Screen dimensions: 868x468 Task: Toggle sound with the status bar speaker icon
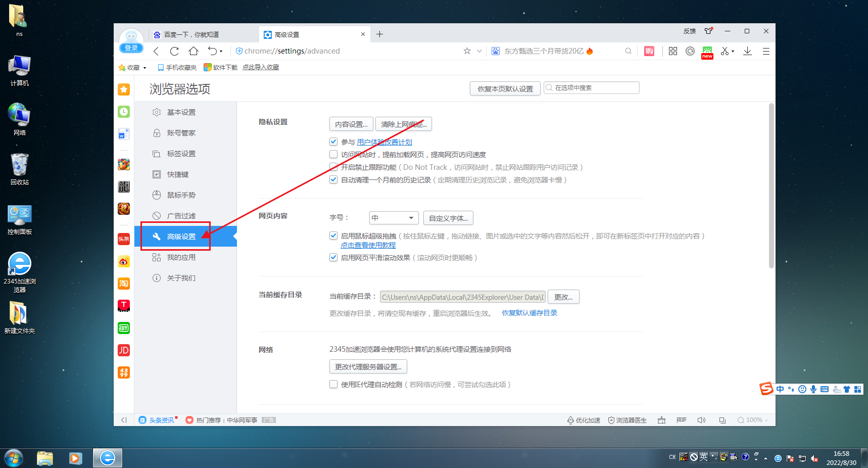coord(701,420)
